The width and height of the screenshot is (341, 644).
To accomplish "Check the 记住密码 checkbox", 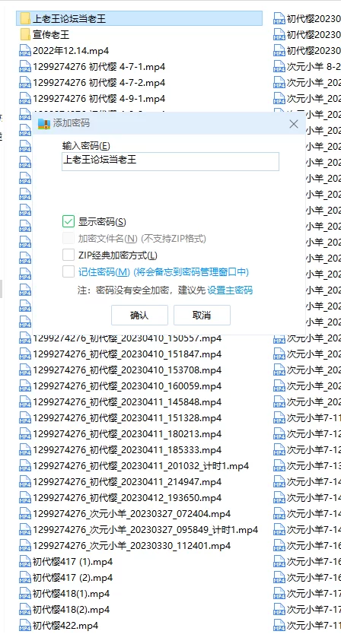I will [69, 271].
